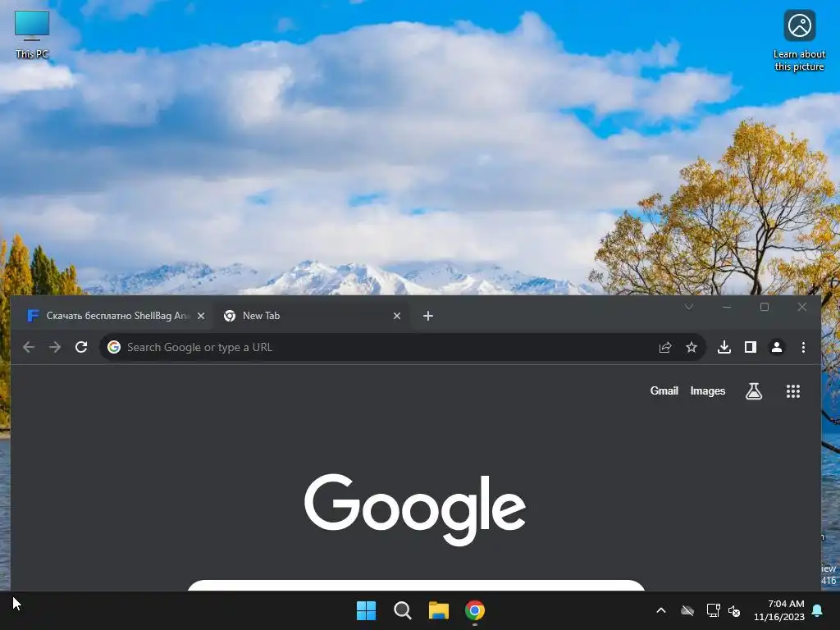840x630 pixels.
Task: Open the side panel icon
Action: [x=751, y=347]
